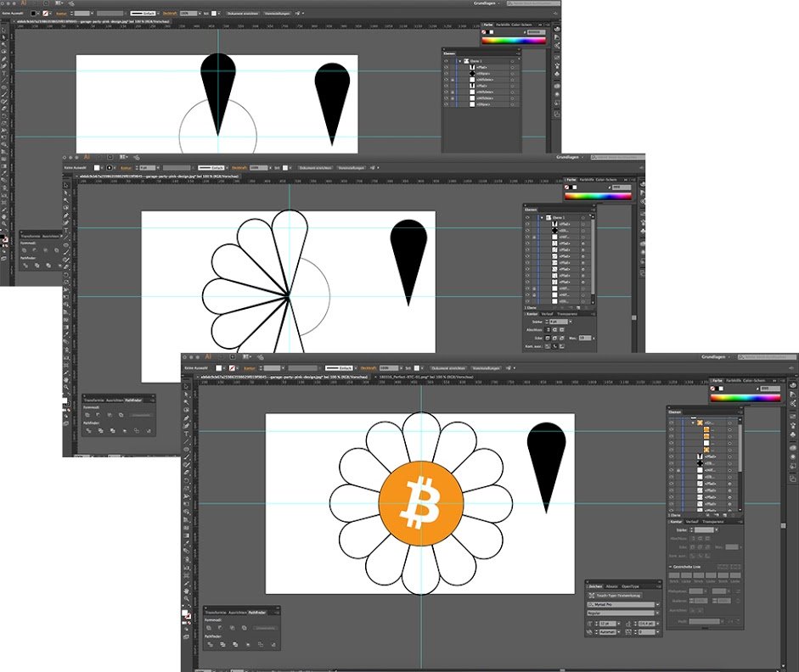
Task: Collapse the Ebene 1 layer triangle in top window
Action: point(459,61)
